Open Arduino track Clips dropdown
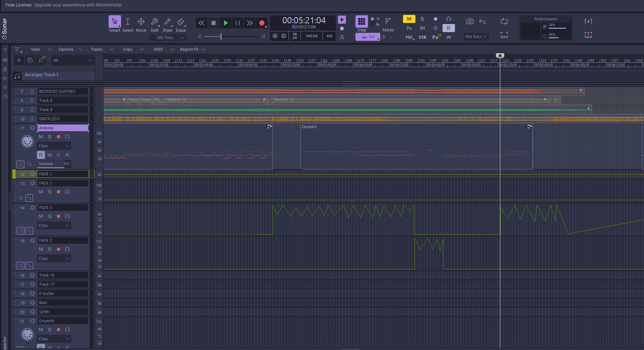 (54, 146)
